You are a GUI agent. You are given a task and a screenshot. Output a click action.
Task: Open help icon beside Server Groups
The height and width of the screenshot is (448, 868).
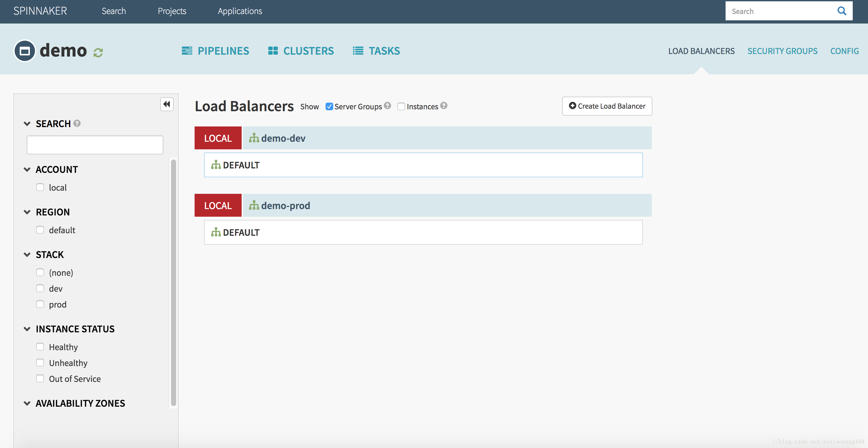pyautogui.click(x=388, y=105)
